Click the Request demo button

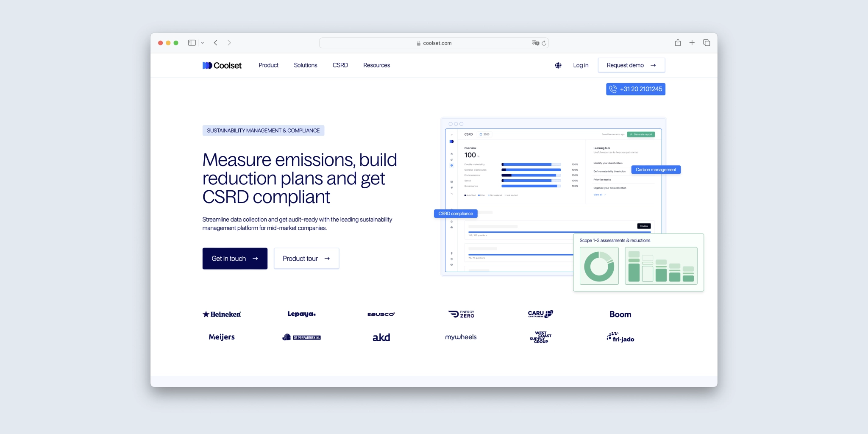631,65
